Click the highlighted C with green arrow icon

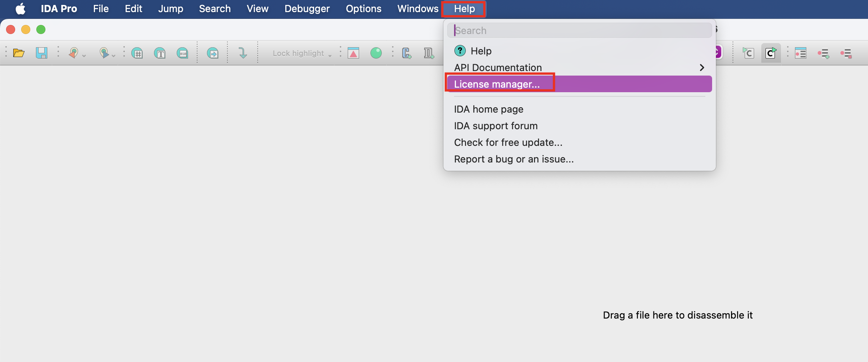coord(771,53)
